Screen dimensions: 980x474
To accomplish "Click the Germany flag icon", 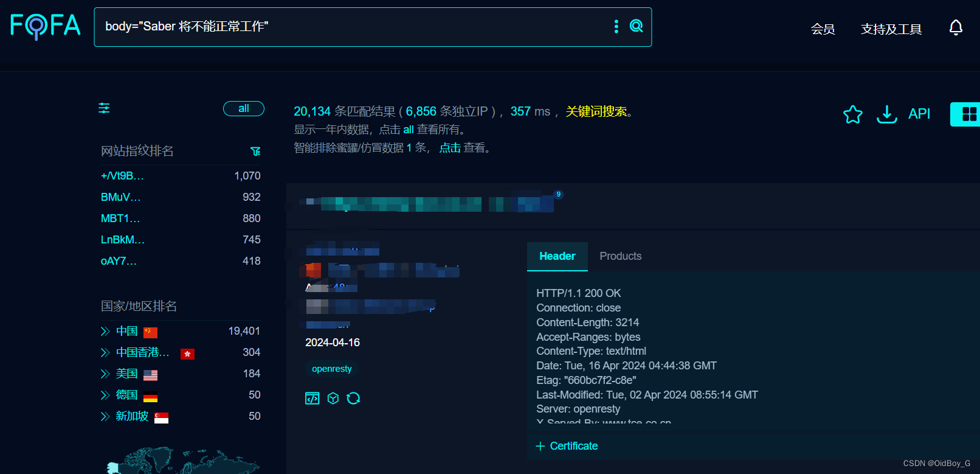I will pos(151,396).
